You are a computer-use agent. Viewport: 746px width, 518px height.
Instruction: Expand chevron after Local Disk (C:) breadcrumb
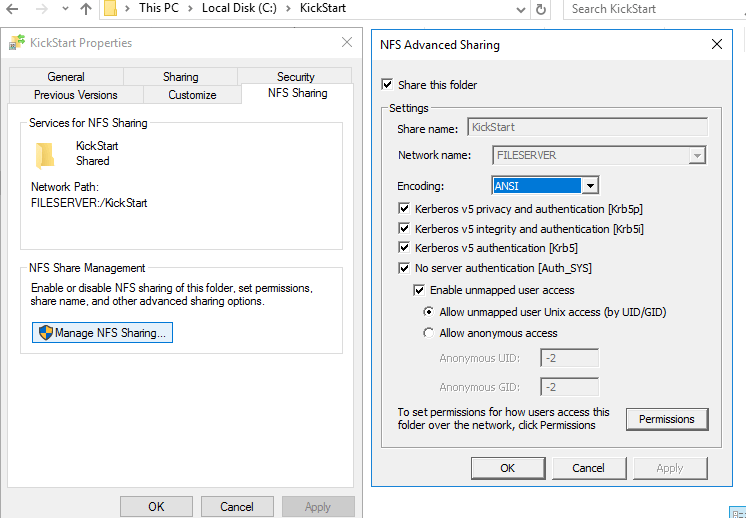(288, 9)
